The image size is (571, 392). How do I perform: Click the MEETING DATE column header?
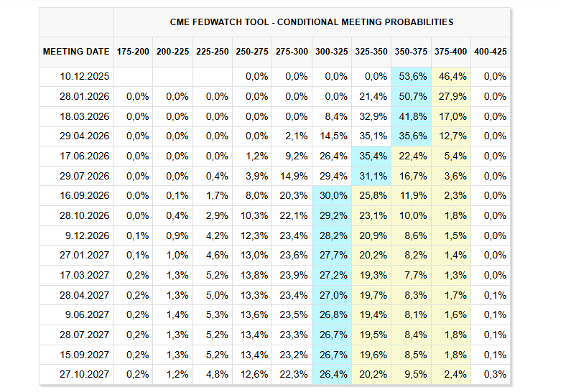[76, 52]
